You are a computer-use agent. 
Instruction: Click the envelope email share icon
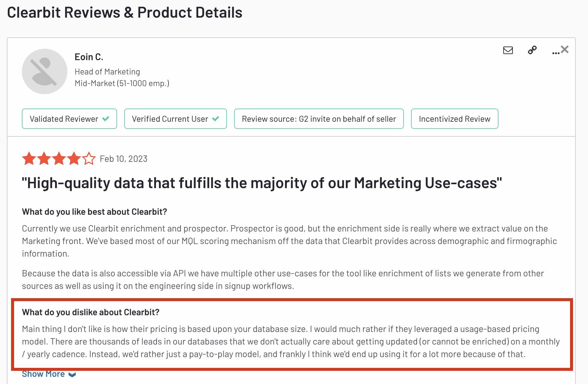click(508, 50)
